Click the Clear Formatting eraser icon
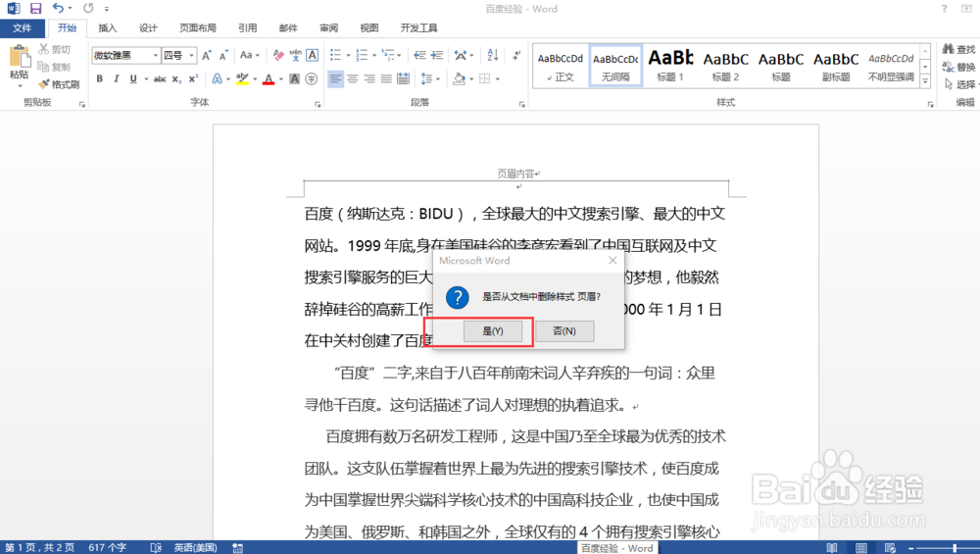The image size is (980, 554). pos(278,55)
